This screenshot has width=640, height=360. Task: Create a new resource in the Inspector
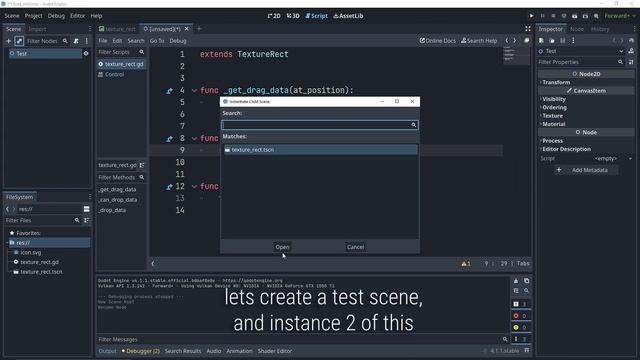[541, 40]
